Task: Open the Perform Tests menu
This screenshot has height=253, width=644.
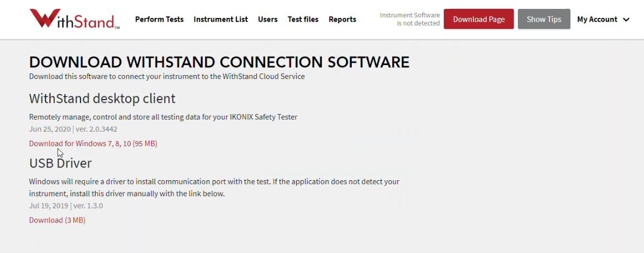Action: (x=159, y=19)
